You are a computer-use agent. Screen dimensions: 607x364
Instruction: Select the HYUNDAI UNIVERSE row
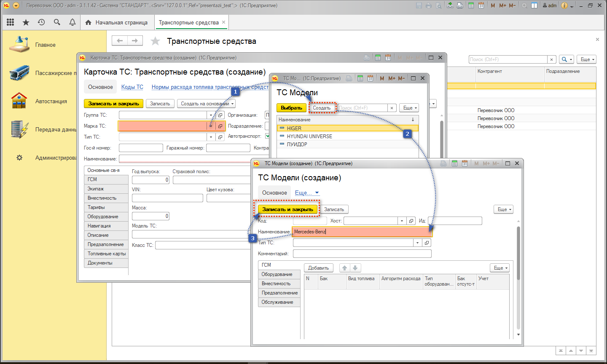tap(309, 136)
